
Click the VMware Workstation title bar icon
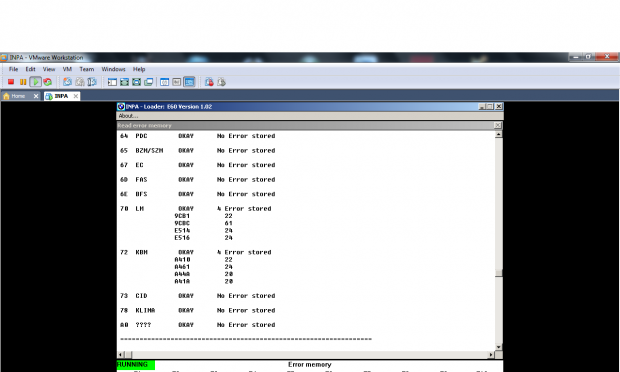(x=4, y=58)
